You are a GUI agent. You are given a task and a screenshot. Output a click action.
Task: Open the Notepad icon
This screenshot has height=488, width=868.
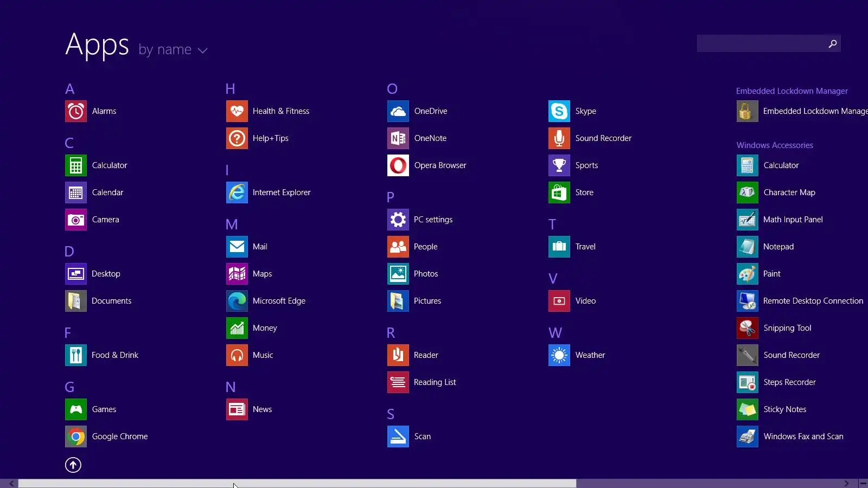pyautogui.click(x=748, y=247)
